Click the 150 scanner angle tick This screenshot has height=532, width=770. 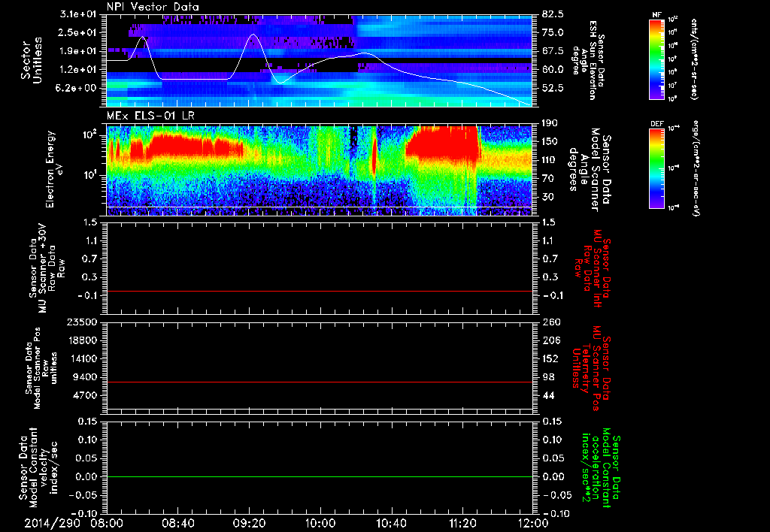click(x=550, y=142)
